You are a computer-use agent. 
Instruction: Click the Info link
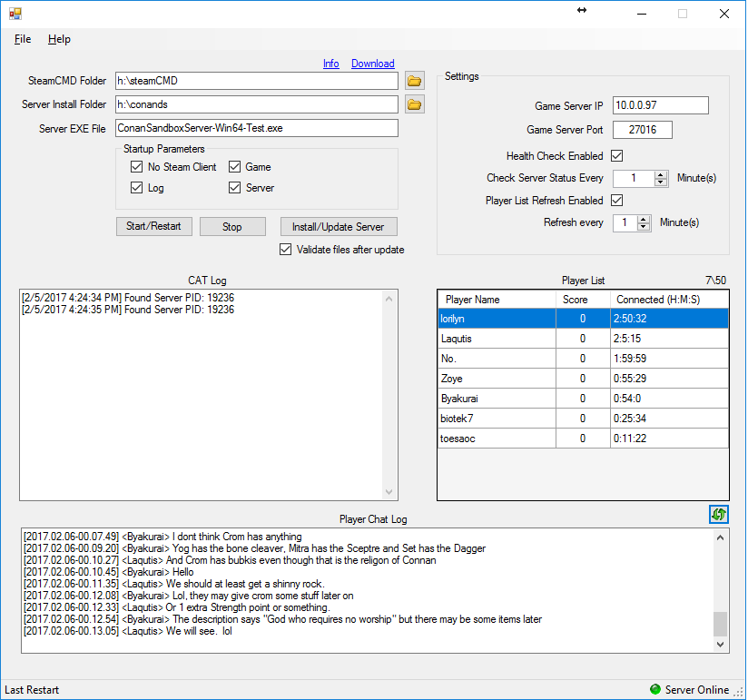pos(330,64)
